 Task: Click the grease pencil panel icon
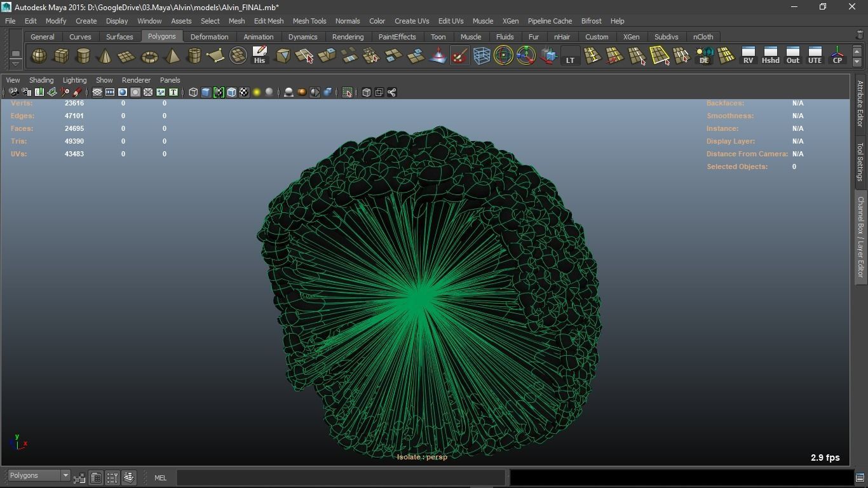[x=77, y=93]
